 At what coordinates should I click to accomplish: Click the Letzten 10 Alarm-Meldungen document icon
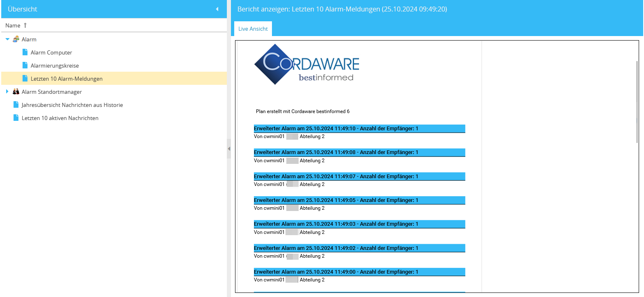pos(25,79)
